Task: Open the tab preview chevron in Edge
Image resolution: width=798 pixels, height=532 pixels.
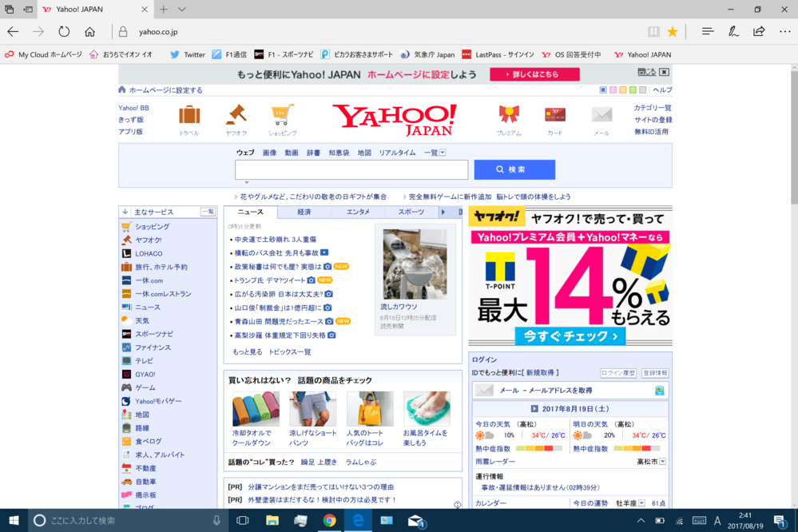Action: coord(181,9)
